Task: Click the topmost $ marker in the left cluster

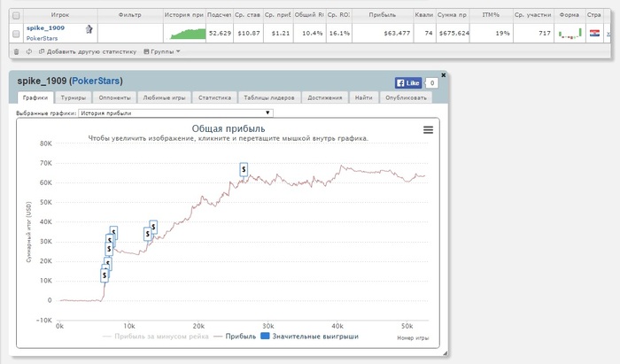Action: click(113, 233)
